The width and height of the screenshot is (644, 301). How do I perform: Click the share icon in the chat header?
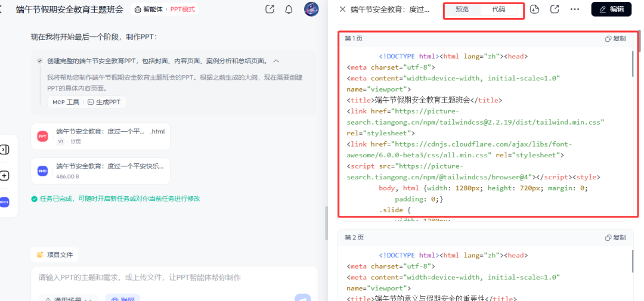click(270, 9)
